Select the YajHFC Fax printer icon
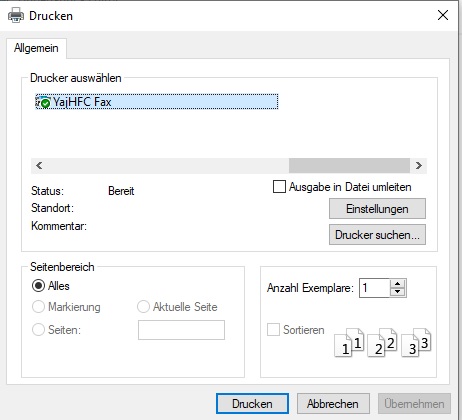Screen dimensions: 462x420 [x=43, y=102]
